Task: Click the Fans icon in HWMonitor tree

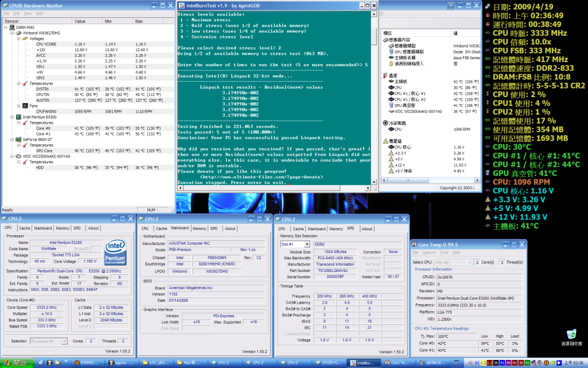Action: point(25,106)
